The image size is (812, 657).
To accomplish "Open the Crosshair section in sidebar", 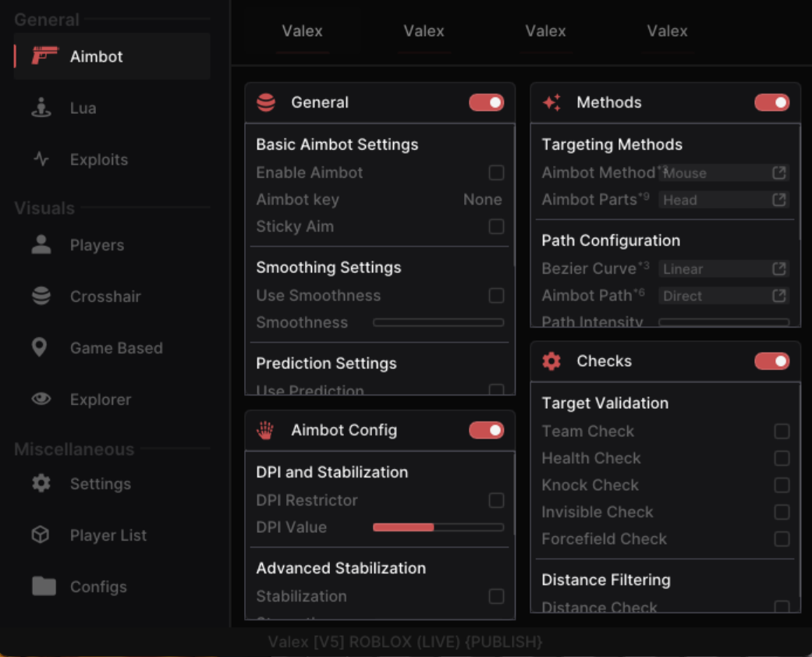I will [105, 297].
